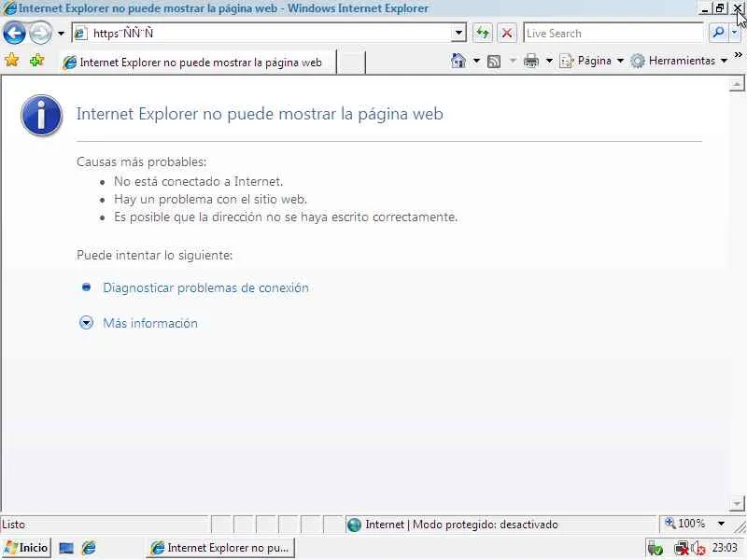Show more toolbar commands chevron
The height and width of the screenshot is (560, 747).
coord(738,55)
